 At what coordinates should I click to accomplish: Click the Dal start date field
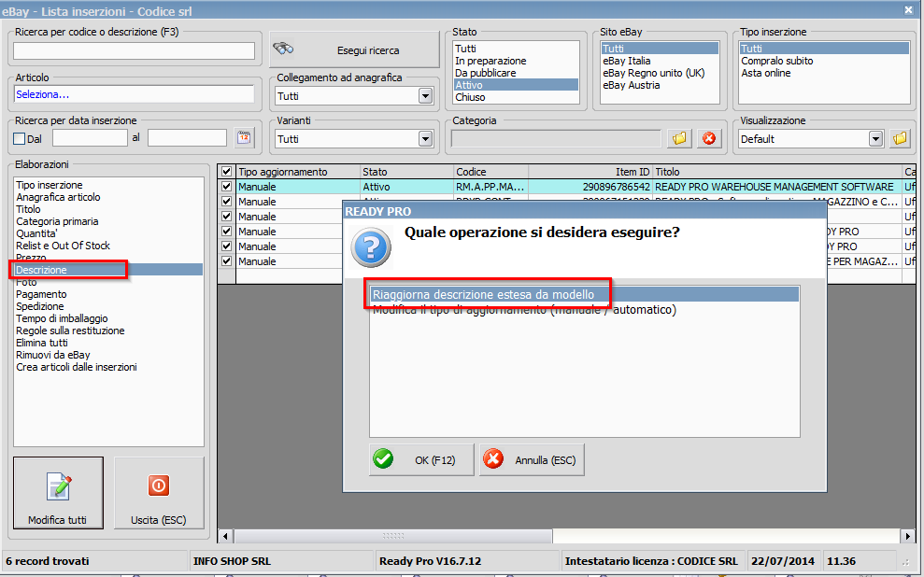pos(90,138)
